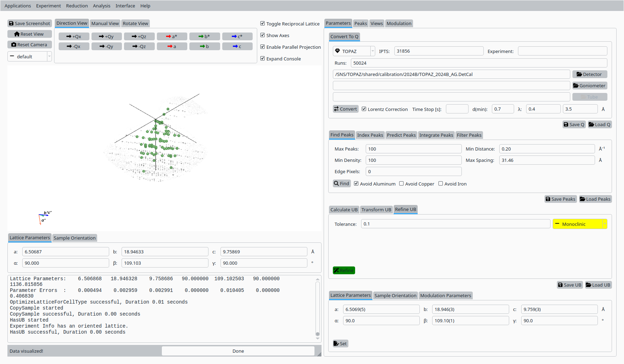Viewport: 624px width, 364px height.
Task: Uncheck the Lorentz Correction option
Action: (364, 109)
